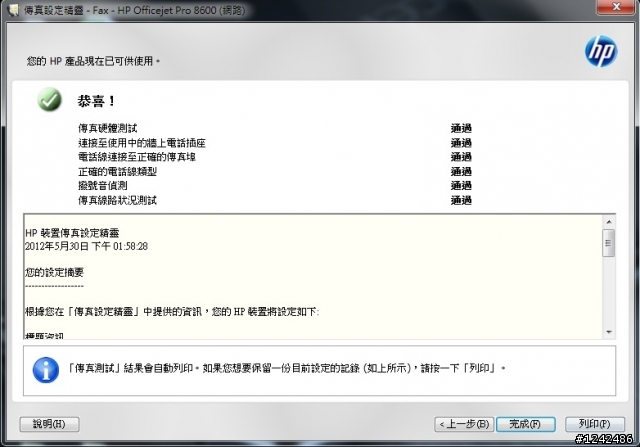The width and height of the screenshot is (640, 447).
Task: Click 通過 result for 傳真硬體測試
Action: pyautogui.click(x=461, y=128)
